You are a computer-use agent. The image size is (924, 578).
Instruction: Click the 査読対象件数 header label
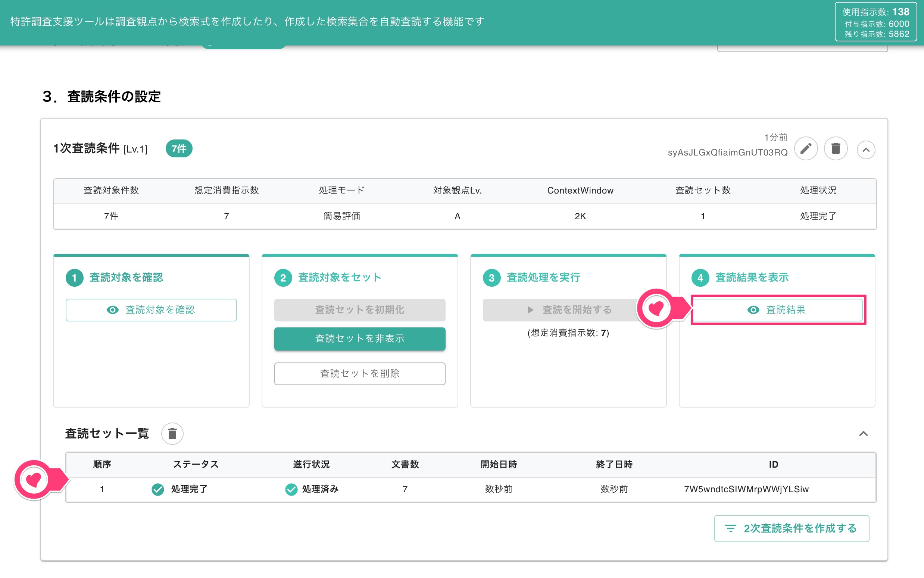[111, 191]
